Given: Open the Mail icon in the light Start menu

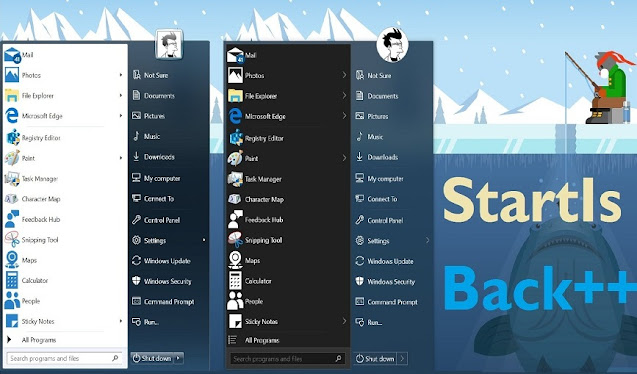Looking at the screenshot, I should tap(12, 55).
